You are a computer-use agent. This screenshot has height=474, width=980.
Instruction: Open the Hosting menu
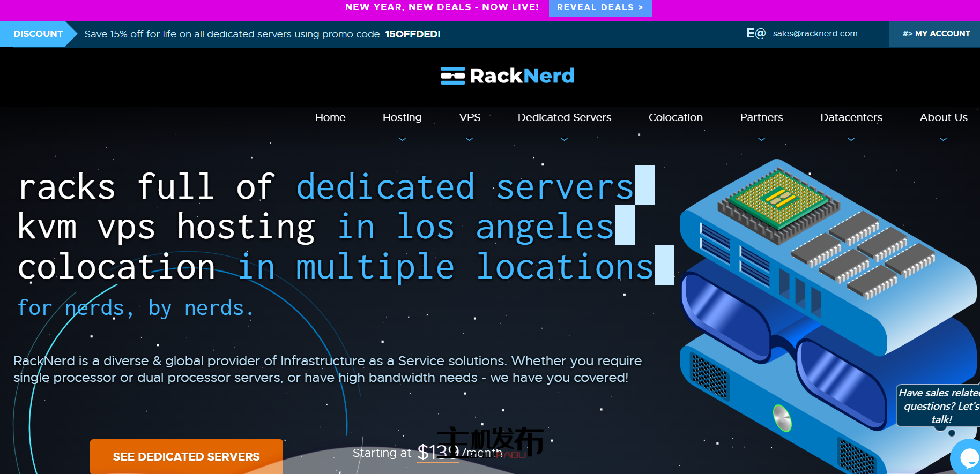(402, 117)
